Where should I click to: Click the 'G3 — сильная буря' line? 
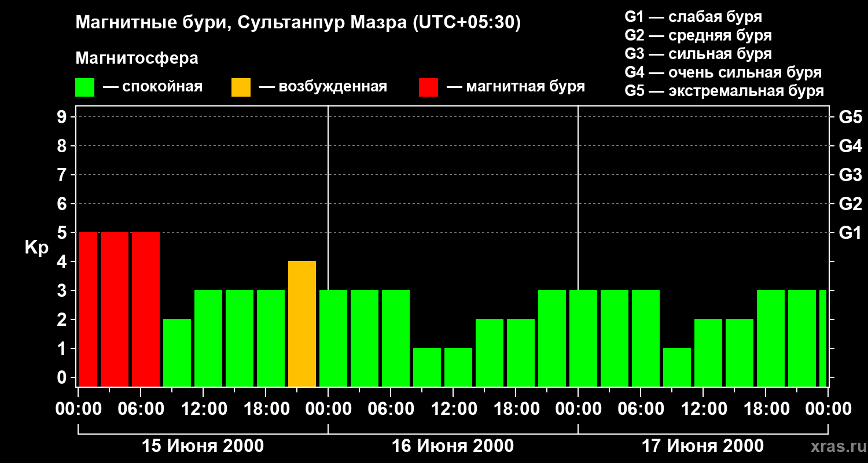(x=698, y=54)
